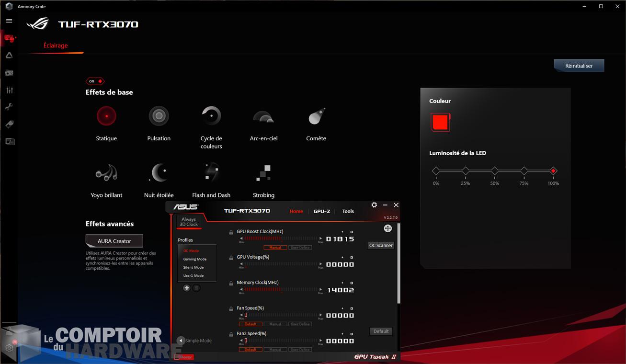Select the Comète lighting effect
Screen dimensions: 626x364
tap(316, 115)
